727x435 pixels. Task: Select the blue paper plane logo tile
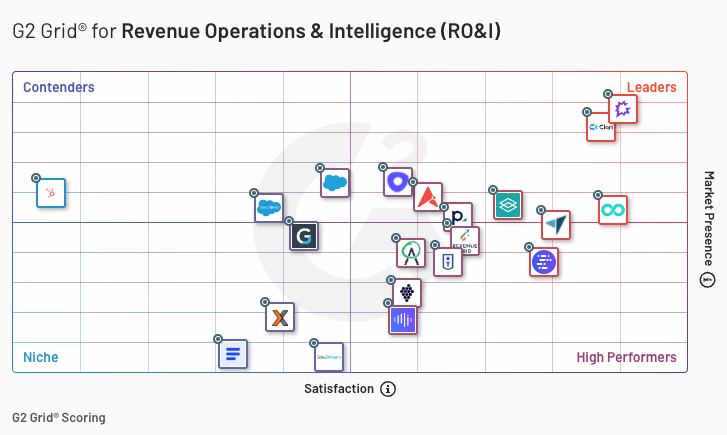pos(556,225)
